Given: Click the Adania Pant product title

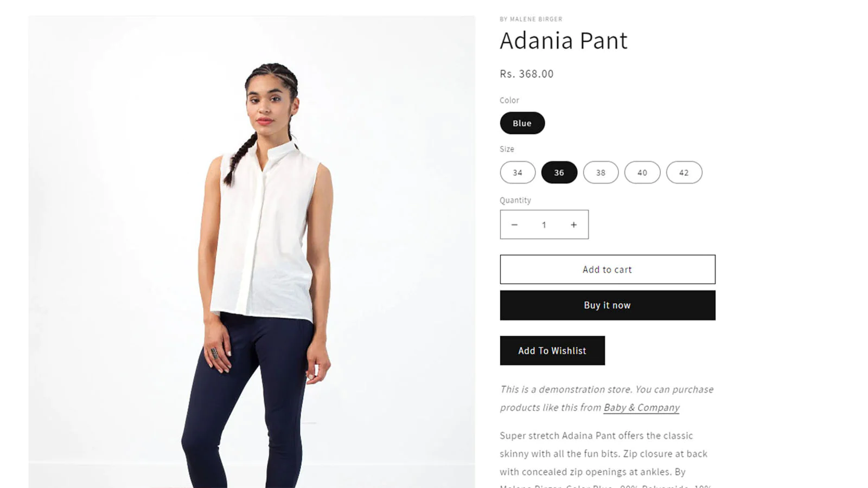Looking at the screenshot, I should 563,41.
